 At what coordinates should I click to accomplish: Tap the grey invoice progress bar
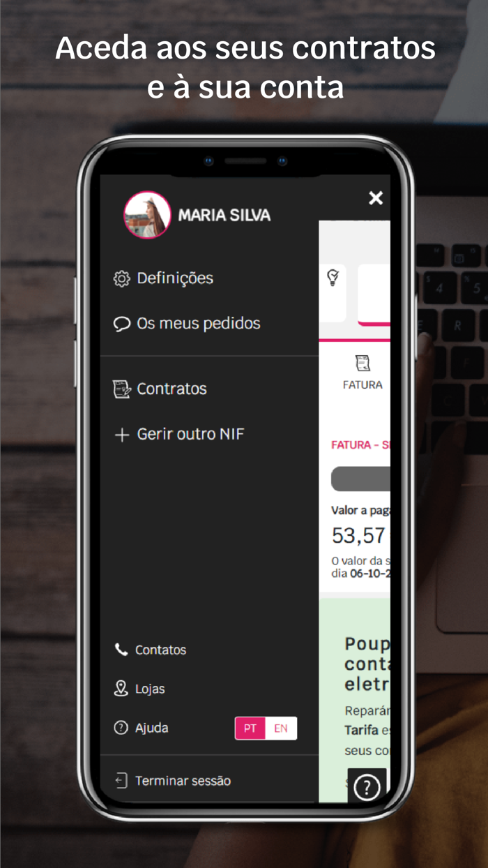[360, 479]
